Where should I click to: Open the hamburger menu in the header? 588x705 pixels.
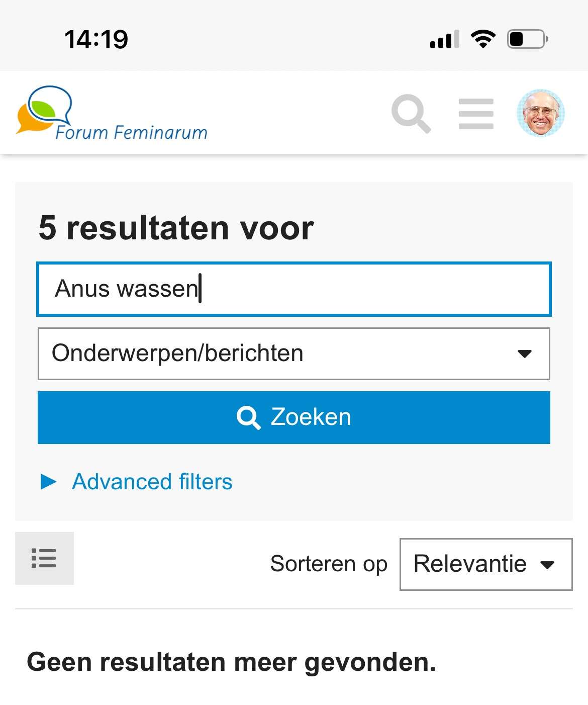tap(476, 114)
